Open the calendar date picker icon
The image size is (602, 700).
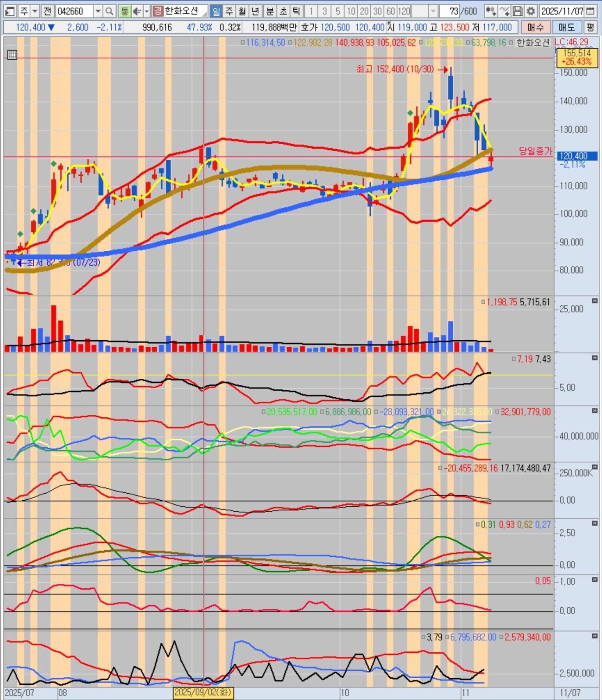[590, 11]
